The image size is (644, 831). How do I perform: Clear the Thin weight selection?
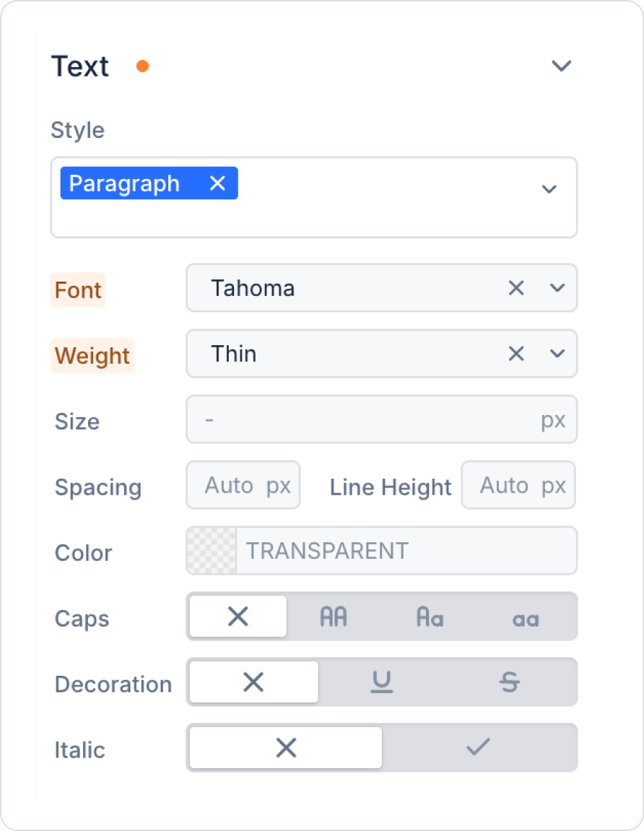click(x=515, y=354)
